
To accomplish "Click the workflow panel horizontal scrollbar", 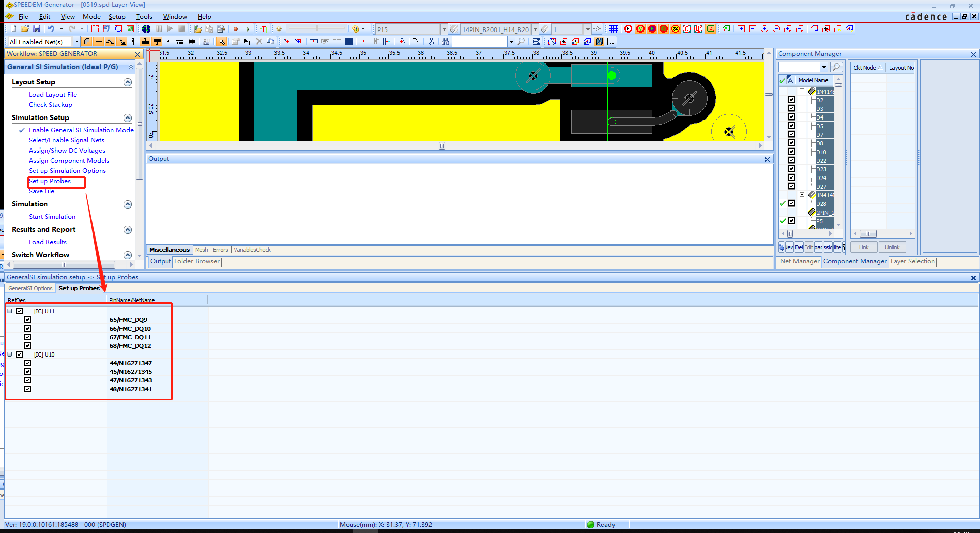I will [x=64, y=265].
